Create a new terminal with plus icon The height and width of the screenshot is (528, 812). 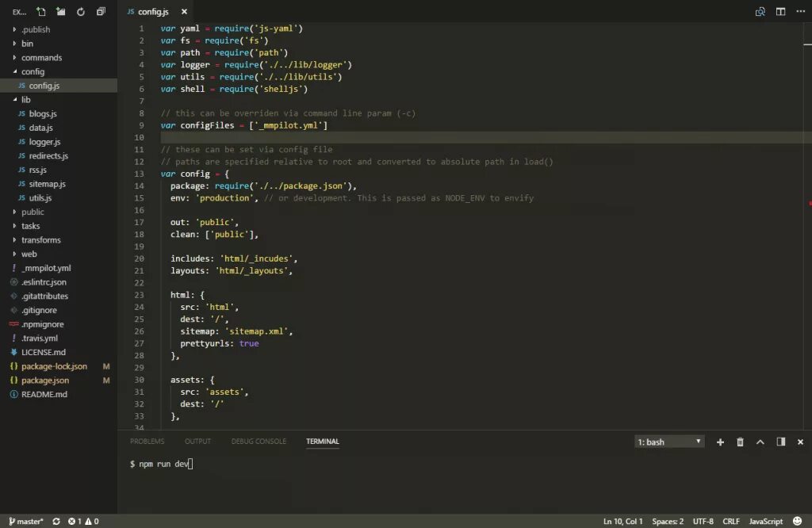[720, 442]
